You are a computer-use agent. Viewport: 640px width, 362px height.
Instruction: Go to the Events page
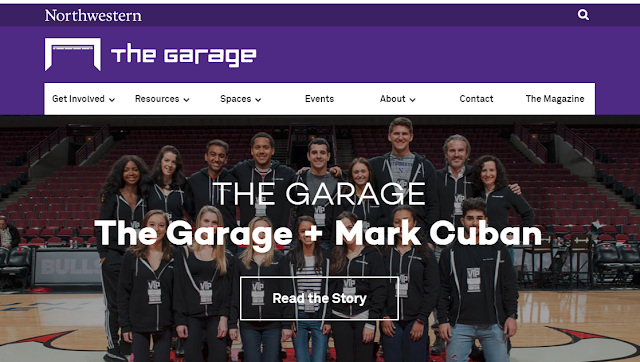[x=319, y=99]
